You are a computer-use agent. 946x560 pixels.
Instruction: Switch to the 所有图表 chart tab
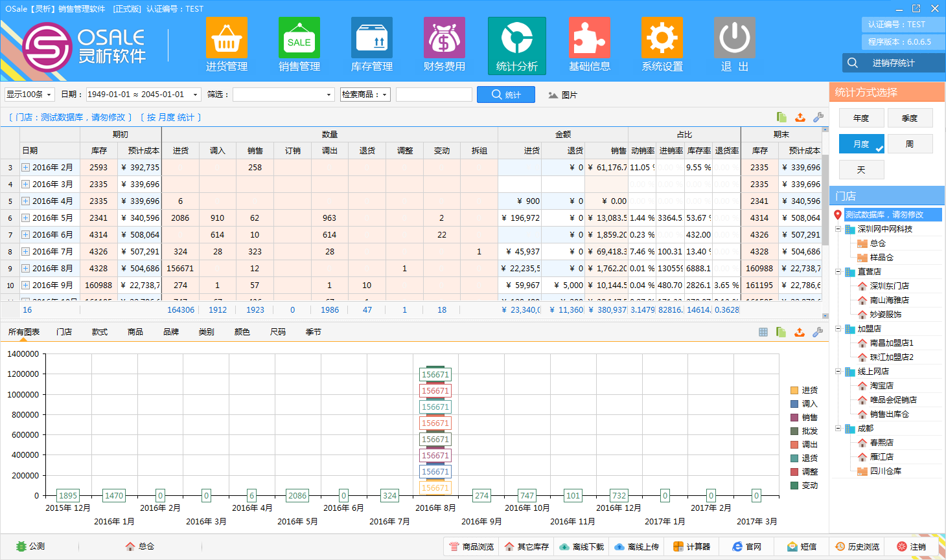coord(24,332)
